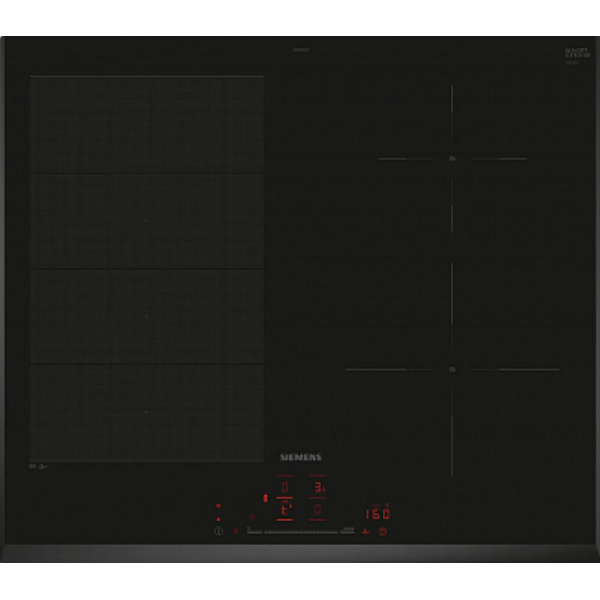Tap the small red icon beside power button

236,532
